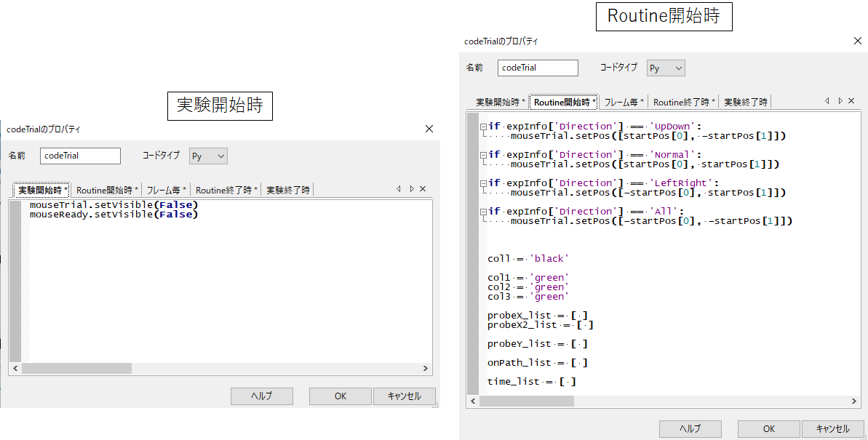Viewport: 868px width, 440px height.
Task: Click OK in the right dialog
Action: [768, 429]
